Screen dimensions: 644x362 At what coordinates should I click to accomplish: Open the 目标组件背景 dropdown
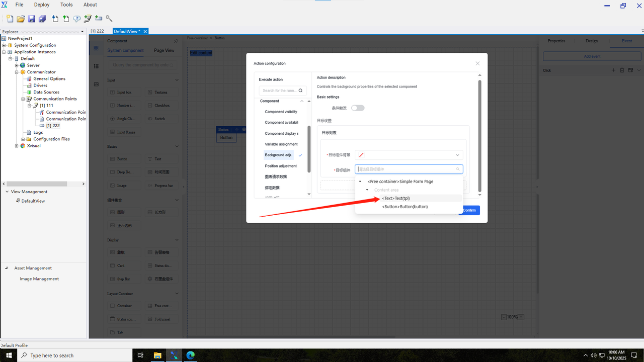click(x=457, y=155)
